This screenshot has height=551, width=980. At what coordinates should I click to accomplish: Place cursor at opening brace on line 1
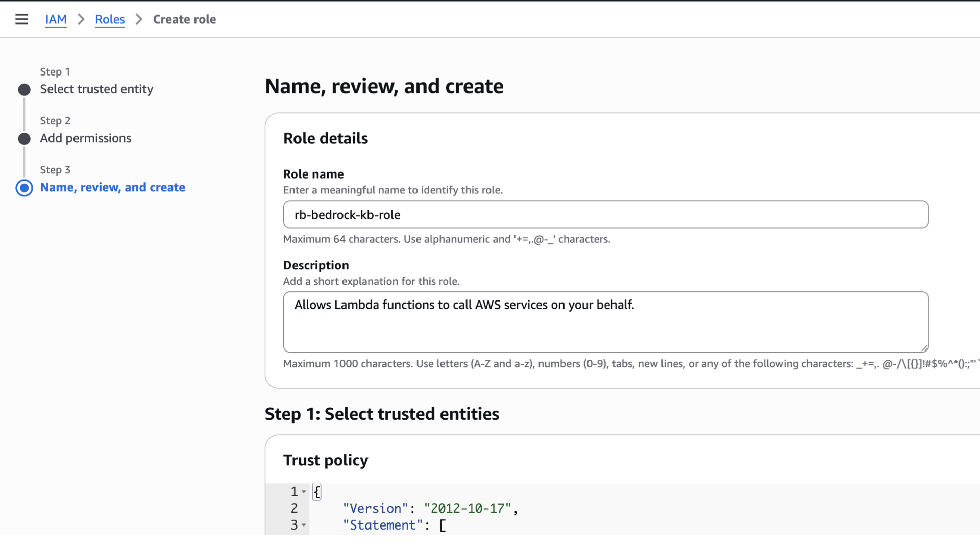point(317,492)
